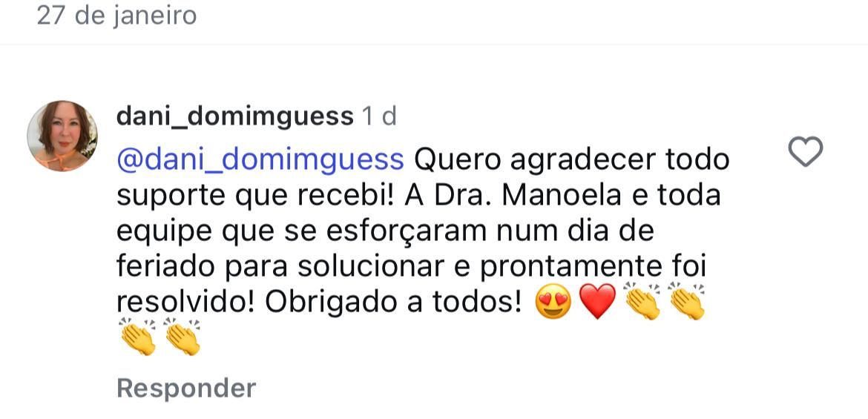Click the heart-eyes smiley emoji
868x419 pixels.
click(553, 303)
